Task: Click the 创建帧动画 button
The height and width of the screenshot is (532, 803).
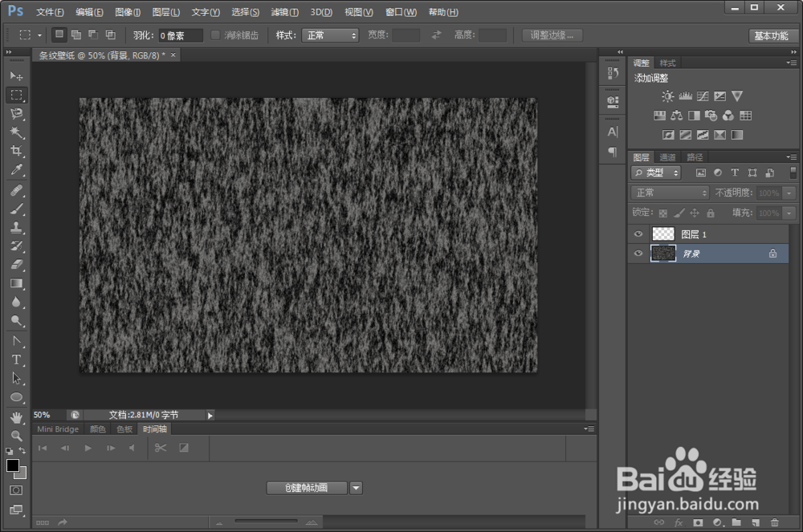Action: coord(306,488)
